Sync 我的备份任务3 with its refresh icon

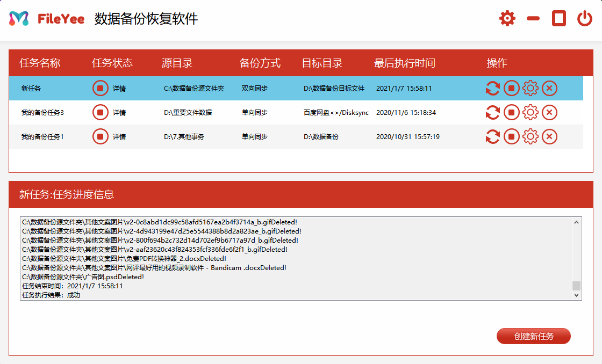pyautogui.click(x=492, y=112)
